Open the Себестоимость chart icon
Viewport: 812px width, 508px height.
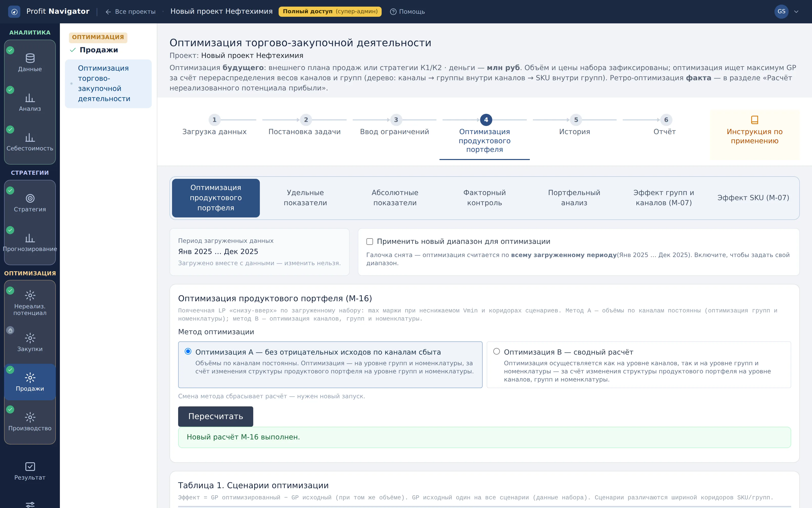(x=30, y=137)
